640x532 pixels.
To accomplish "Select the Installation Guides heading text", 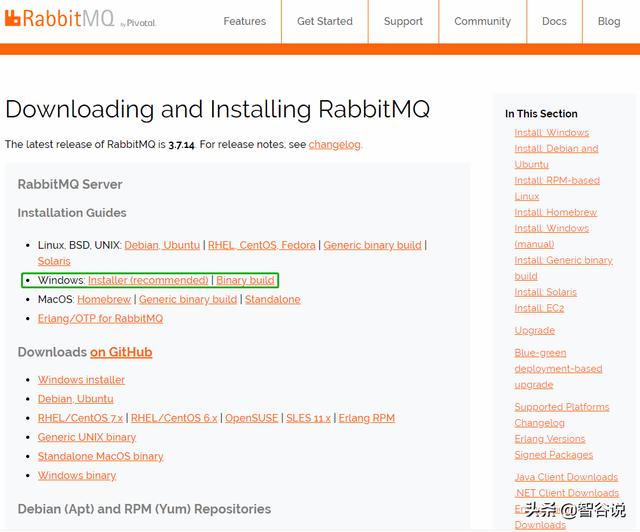I will pyautogui.click(x=72, y=213).
